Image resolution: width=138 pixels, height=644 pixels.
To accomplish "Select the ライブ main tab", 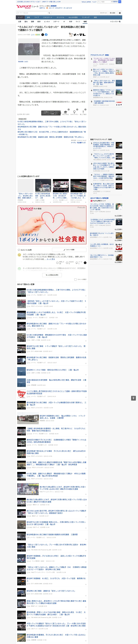I will point(37,17).
